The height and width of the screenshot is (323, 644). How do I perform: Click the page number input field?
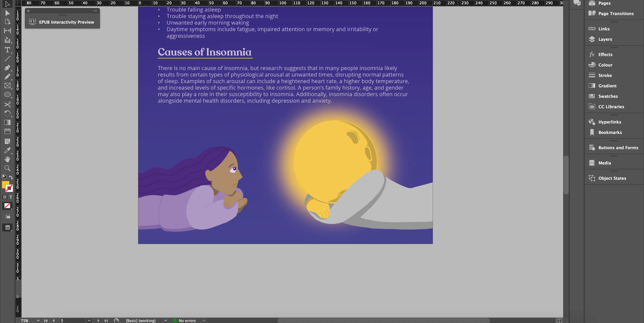click(72, 321)
